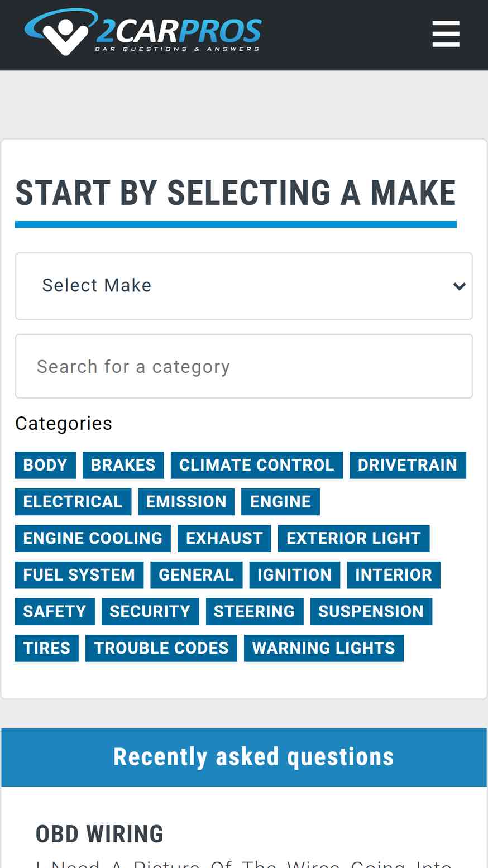Image resolution: width=488 pixels, height=868 pixels.
Task: Choose the DRIVETRAIN category tag
Action: pyautogui.click(x=408, y=465)
